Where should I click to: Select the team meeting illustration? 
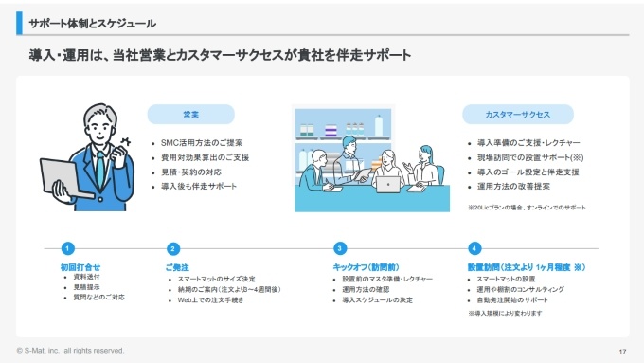click(x=372, y=158)
